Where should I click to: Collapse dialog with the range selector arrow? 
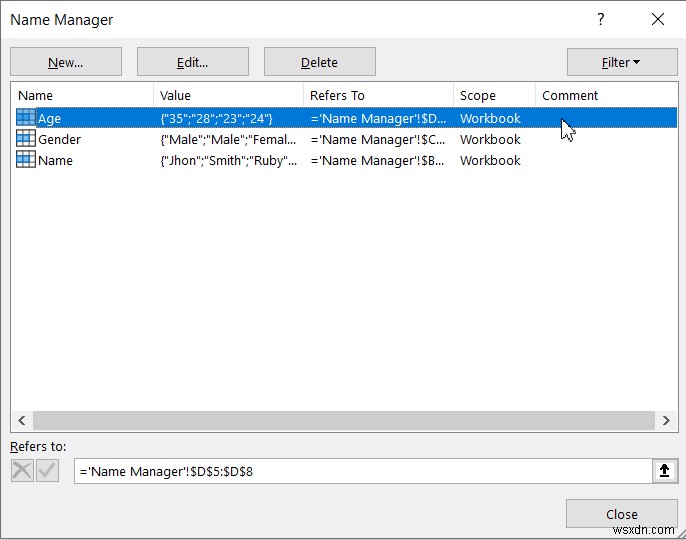(x=665, y=471)
